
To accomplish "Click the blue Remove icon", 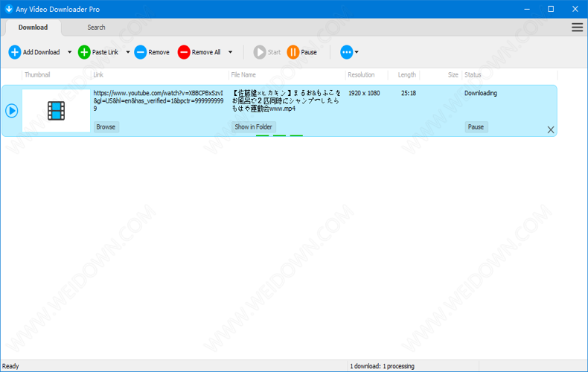I will 140,52.
